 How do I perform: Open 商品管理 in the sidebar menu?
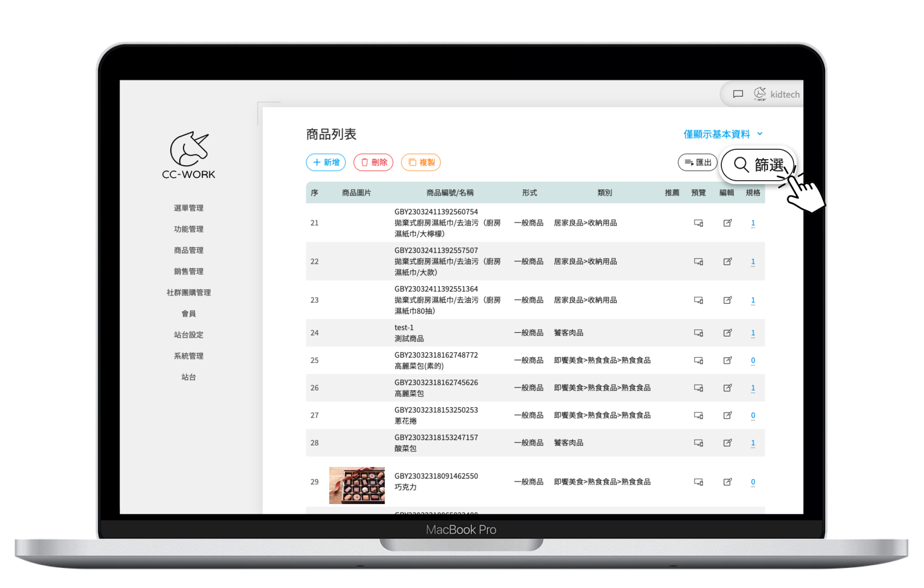pos(189,250)
